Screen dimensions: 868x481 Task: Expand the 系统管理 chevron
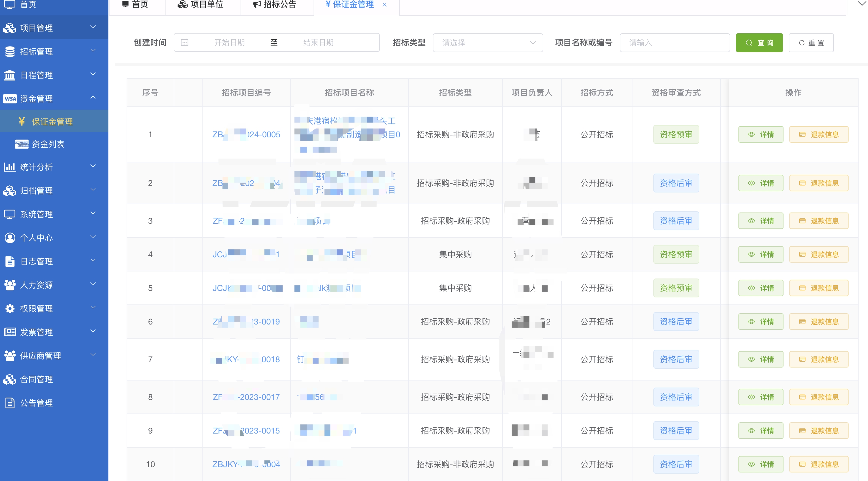[93, 213]
